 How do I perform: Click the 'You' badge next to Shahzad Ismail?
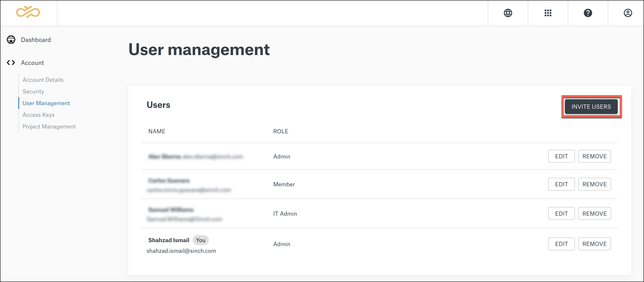201,240
